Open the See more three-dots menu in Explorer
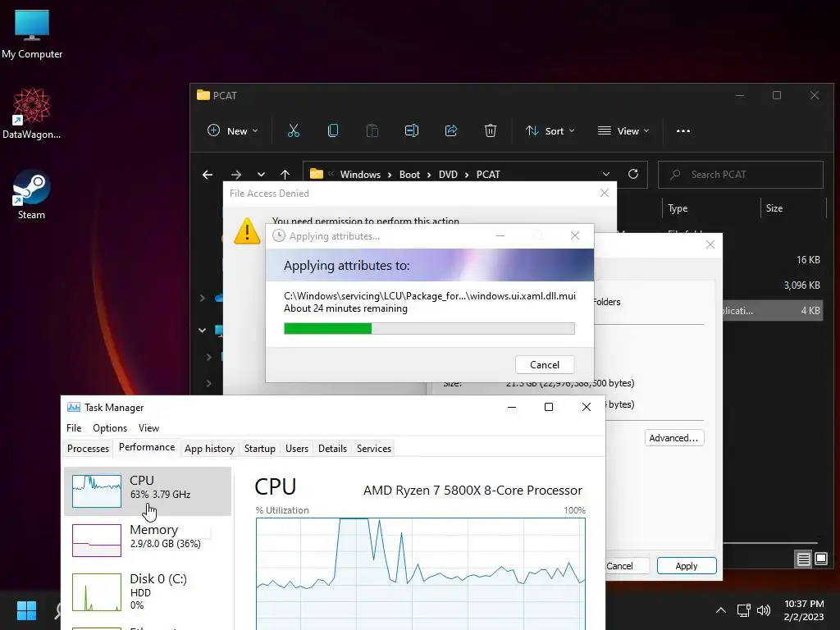The image size is (840, 630). pos(683,130)
